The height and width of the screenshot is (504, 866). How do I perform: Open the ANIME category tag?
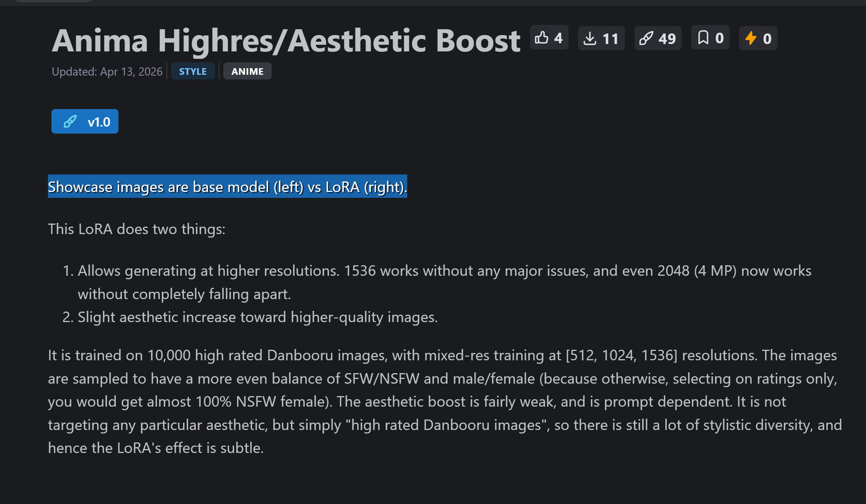click(x=247, y=71)
